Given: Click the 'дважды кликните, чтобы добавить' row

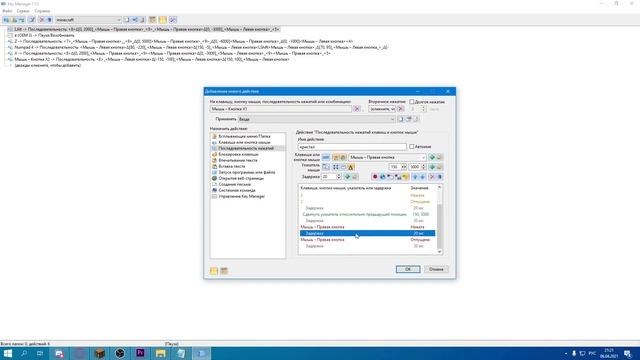Looking at the screenshot, I should click(47, 65).
